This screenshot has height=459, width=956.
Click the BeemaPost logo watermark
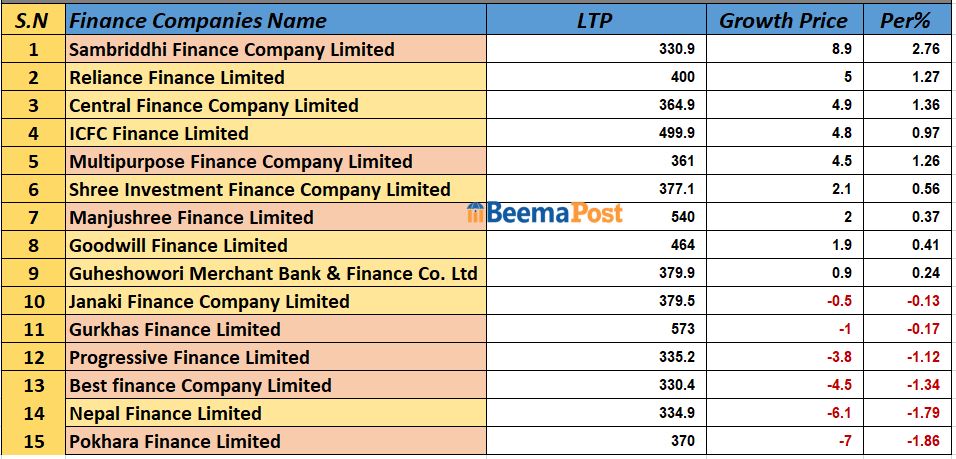pos(545,212)
